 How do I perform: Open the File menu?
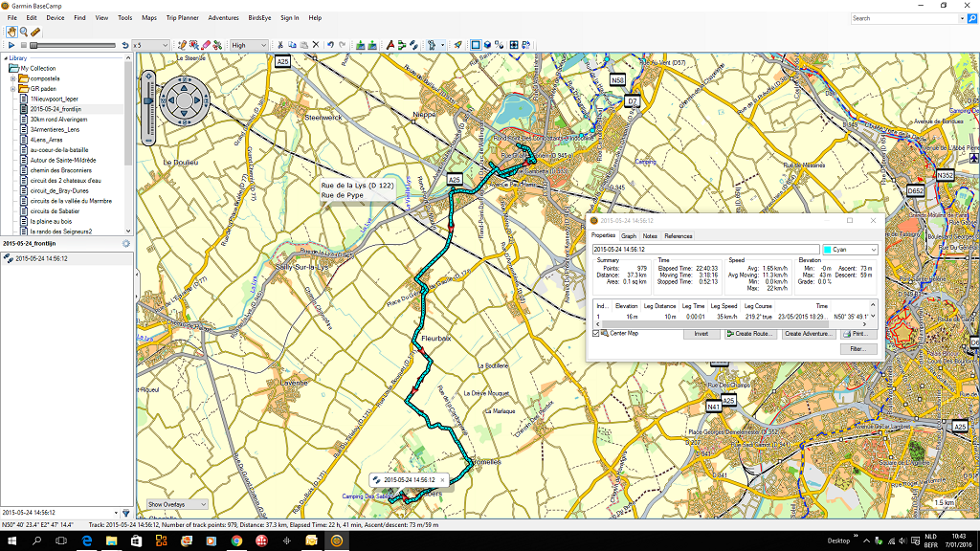coord(11,18)
